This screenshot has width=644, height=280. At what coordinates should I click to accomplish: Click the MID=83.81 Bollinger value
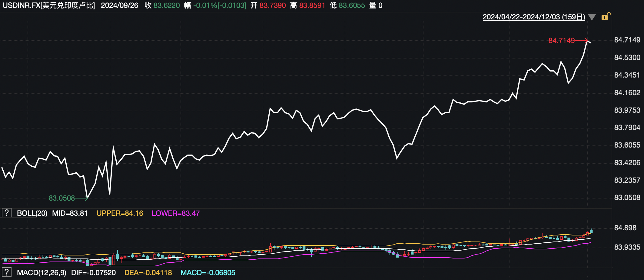70,213
